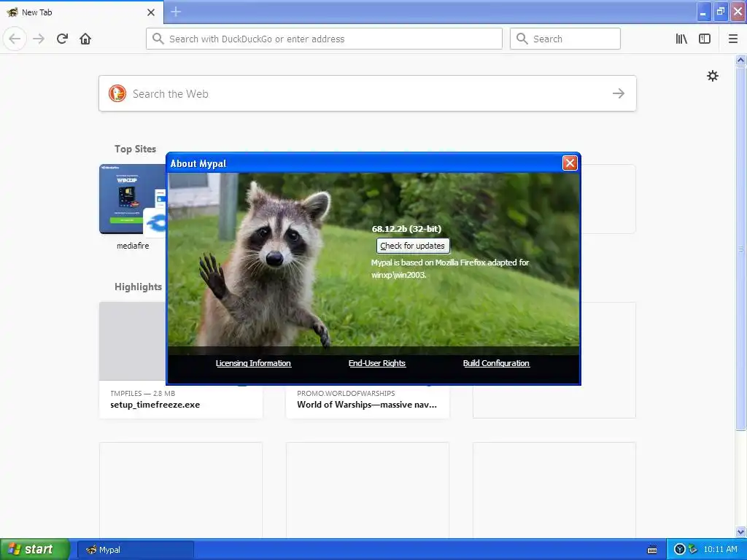The width and height of the screenshot is (747, 560).
Task: Click the keyboard tray icon
Action: click(652, 550)
